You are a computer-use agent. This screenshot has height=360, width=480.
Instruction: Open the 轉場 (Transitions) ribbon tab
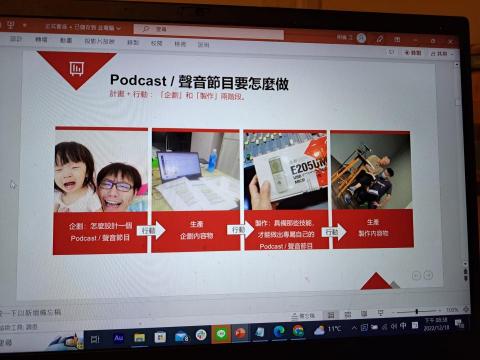tap(41, 40)
